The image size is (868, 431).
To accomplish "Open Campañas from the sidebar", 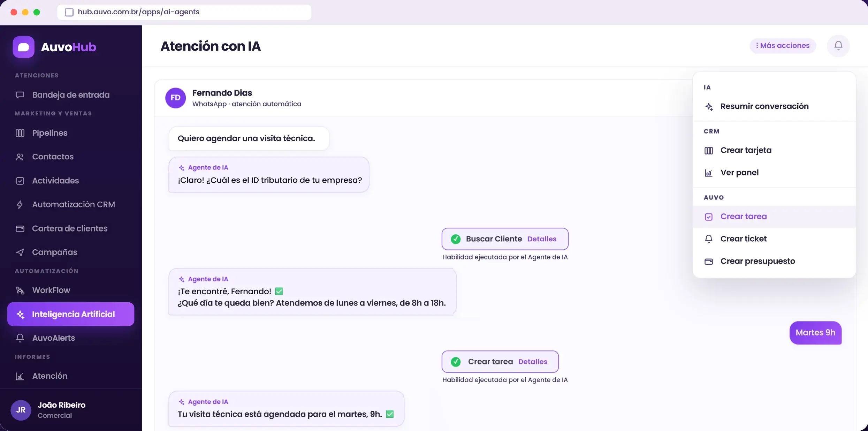I will click(71, 252).
